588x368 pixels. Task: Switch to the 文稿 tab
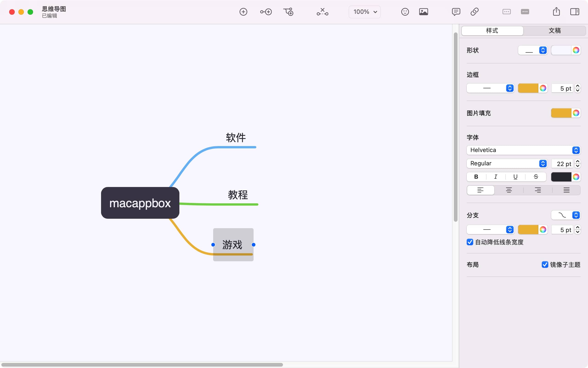[554, 31]
